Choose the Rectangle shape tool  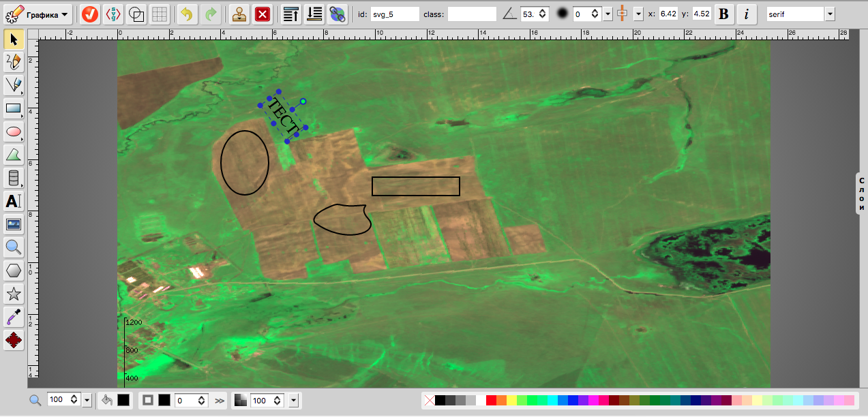[x=14, y=108]
